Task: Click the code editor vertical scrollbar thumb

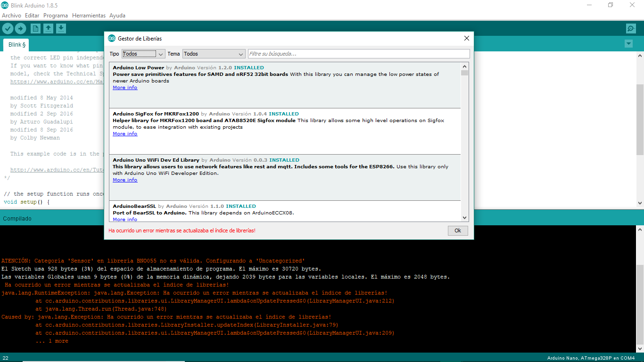Action: 640,120
